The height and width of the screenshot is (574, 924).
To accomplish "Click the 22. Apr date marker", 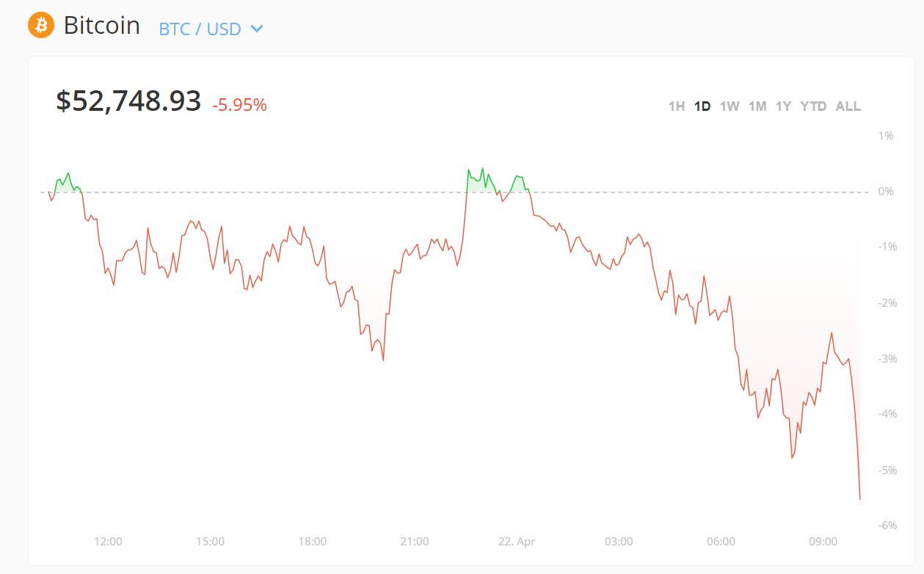I will pyautogui.click(x=517, y=542).
